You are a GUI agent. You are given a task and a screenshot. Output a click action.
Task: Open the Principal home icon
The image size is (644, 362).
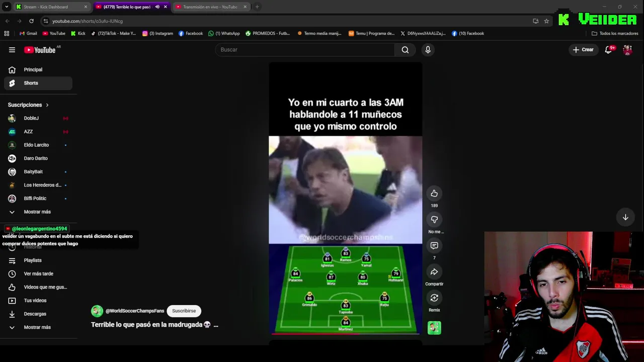coord(12,70)
